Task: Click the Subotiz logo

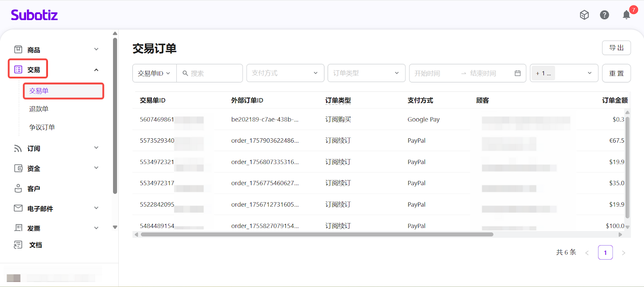Action: (x=34, y=15)
